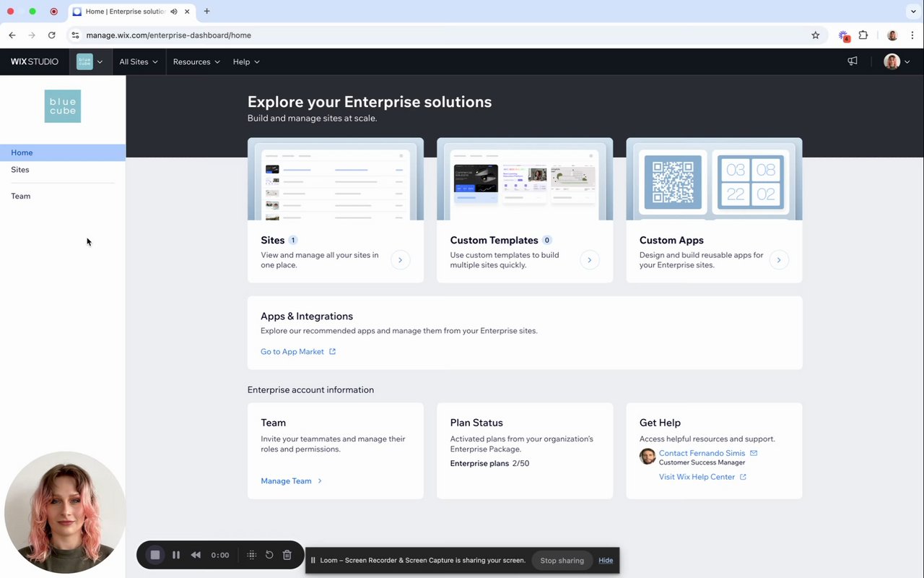Click the Wix Studio logo

35,61
